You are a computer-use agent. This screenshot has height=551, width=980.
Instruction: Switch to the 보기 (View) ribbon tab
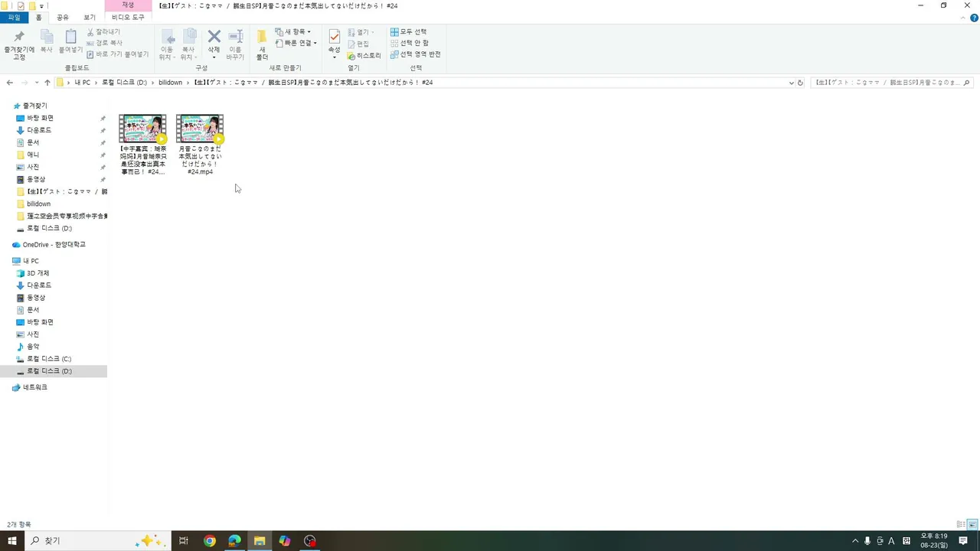pyautogui.click(x=90, y=17)
